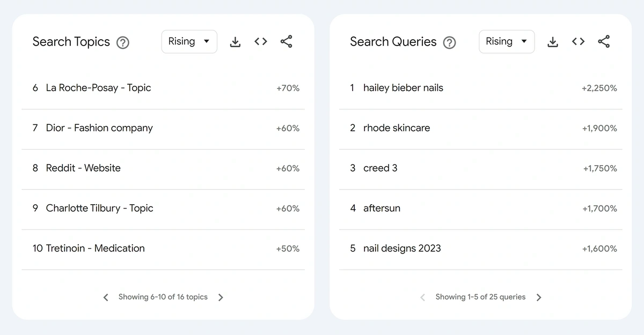Open embed code for Search Queries

(x=578, y=42)
